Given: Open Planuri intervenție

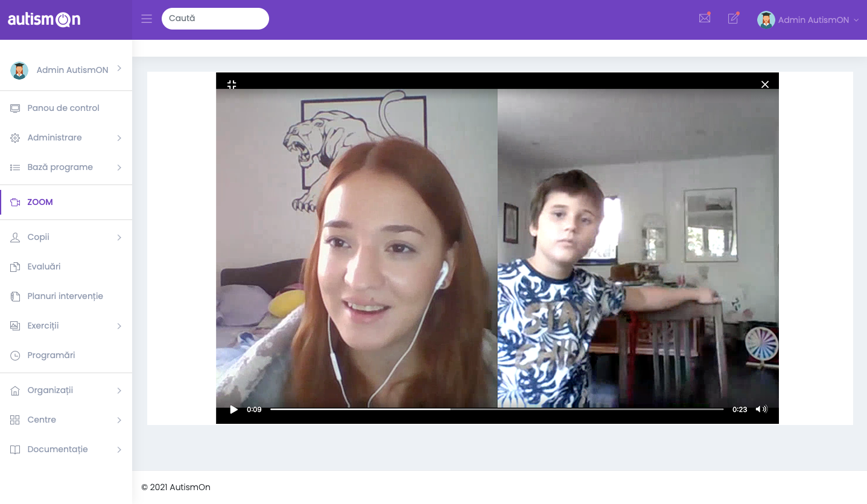Looking at the screenshot, I should [x=66, y=297].
